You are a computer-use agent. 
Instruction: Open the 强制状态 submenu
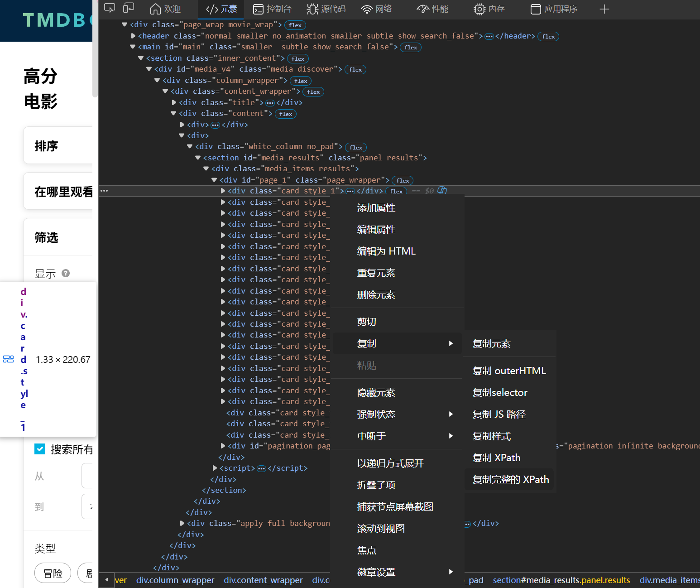tap(398, 414)
